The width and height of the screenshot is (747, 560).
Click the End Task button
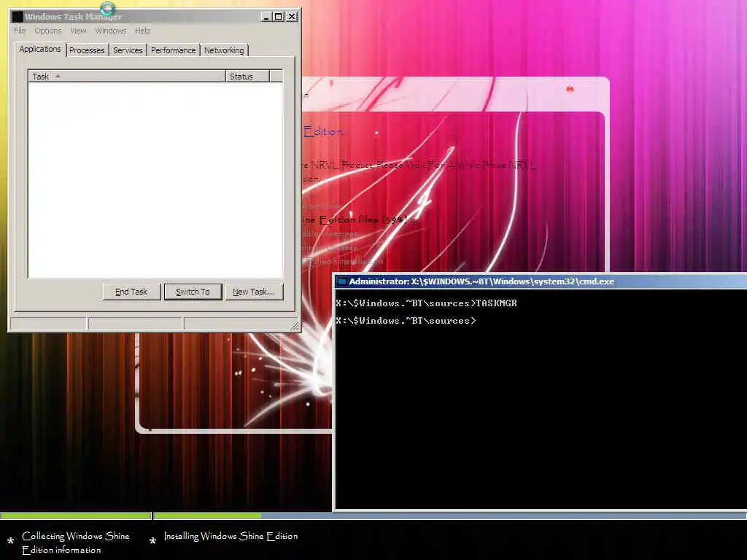point(131,292)
